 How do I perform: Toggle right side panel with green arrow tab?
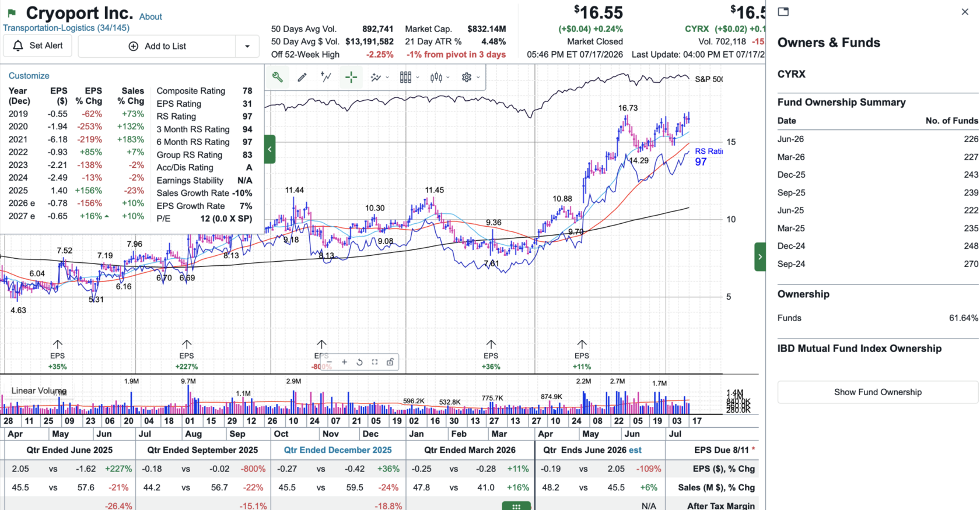pyautogui.click(x=759, y=256)
